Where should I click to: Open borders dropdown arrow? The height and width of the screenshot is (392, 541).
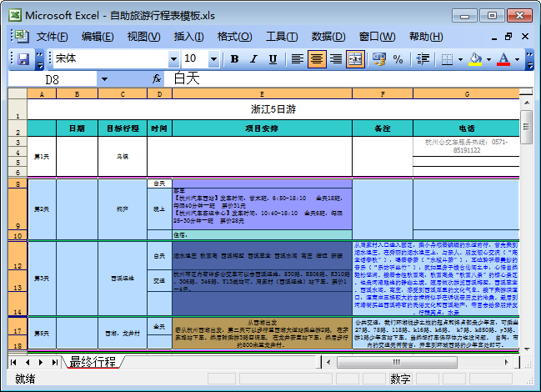(460, 59)
